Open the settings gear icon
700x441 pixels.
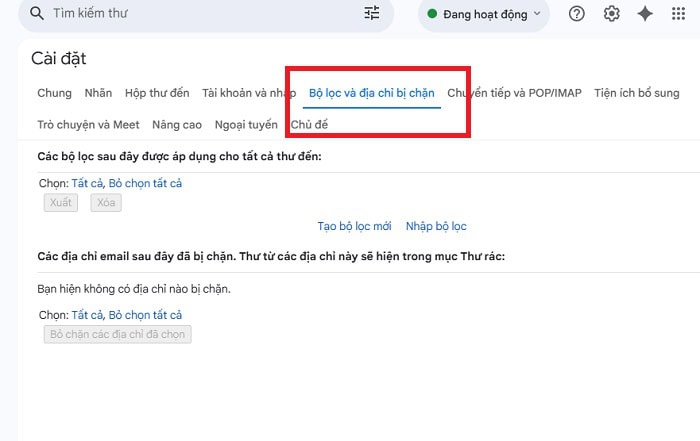tap(611, 14)
